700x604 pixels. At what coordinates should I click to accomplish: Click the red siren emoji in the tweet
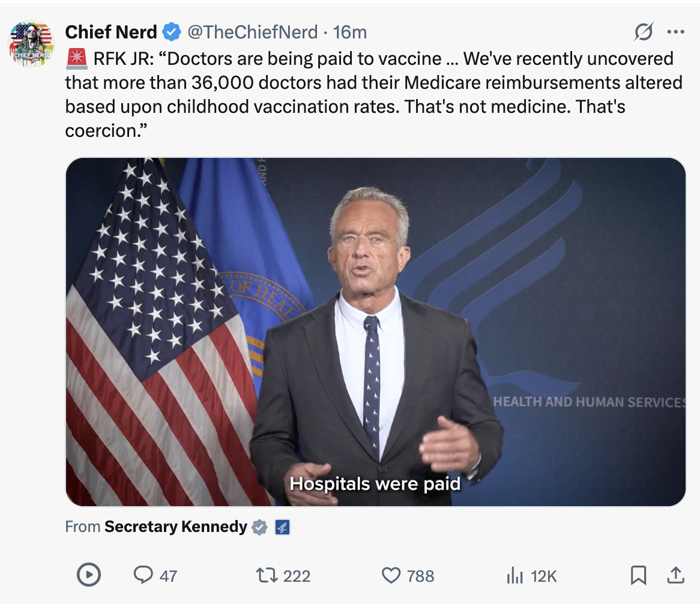pyautogui.click(x=77, y=59)
